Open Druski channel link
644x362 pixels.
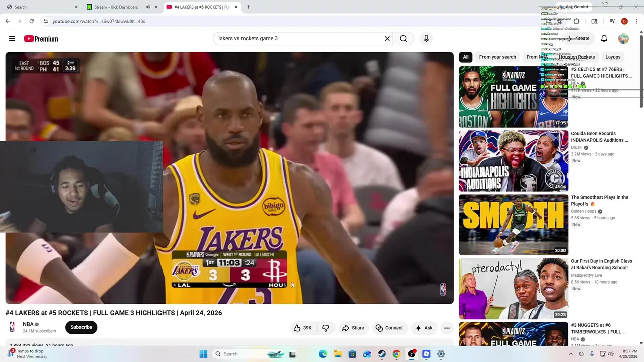576,148
